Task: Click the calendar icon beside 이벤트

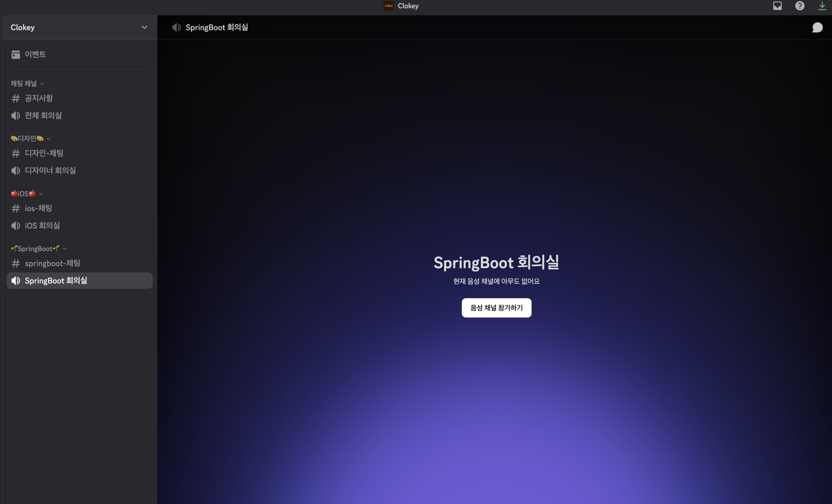Action: (16, 54)
